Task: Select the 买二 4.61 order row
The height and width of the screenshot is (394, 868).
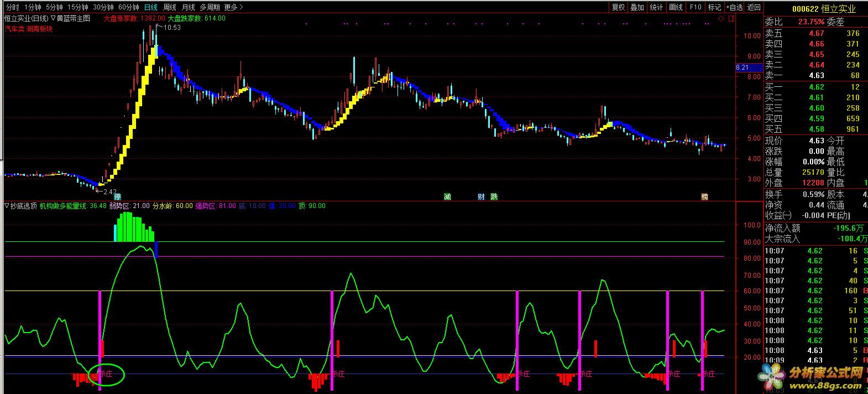Action: click(x=816, y=97)
